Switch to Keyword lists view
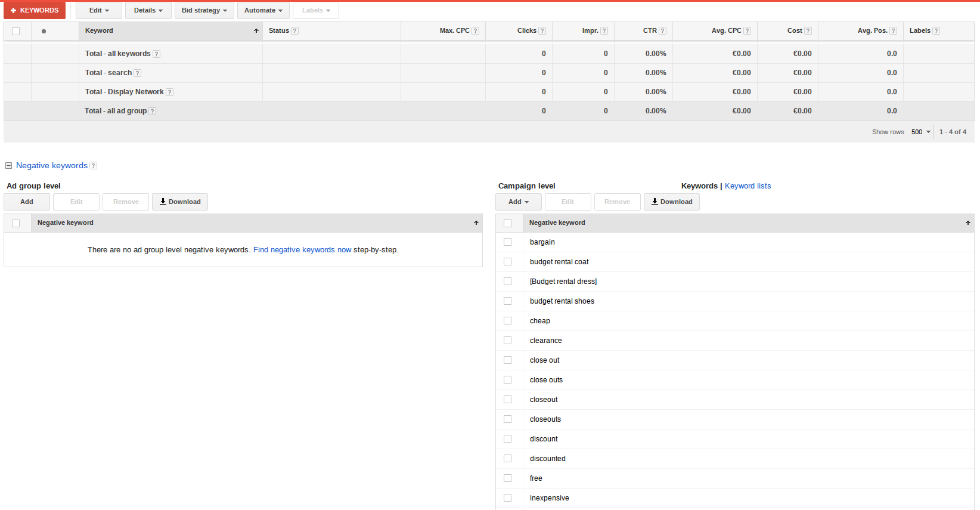 pyautogui.click(x=748, y=186)
